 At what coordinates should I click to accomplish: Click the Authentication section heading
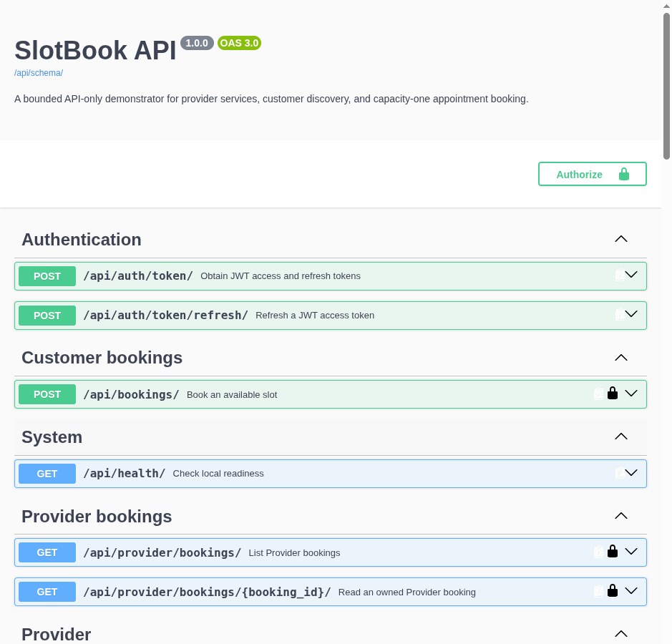click(x=82, y=240)
